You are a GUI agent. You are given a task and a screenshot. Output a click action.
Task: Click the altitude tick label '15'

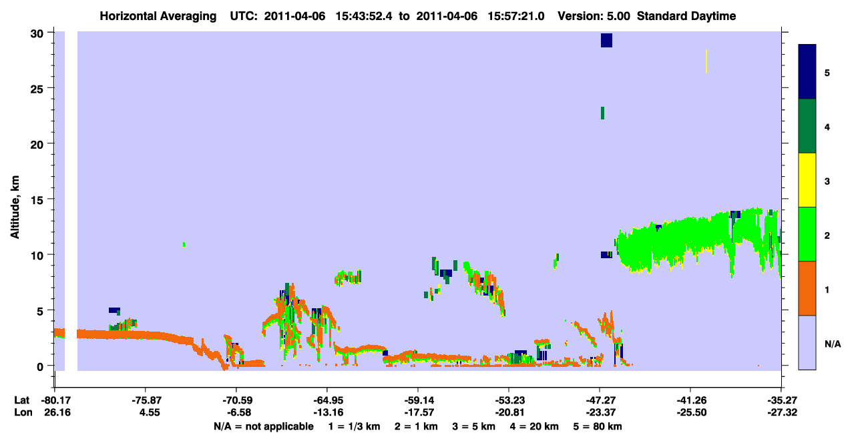(x=39, y=199)
